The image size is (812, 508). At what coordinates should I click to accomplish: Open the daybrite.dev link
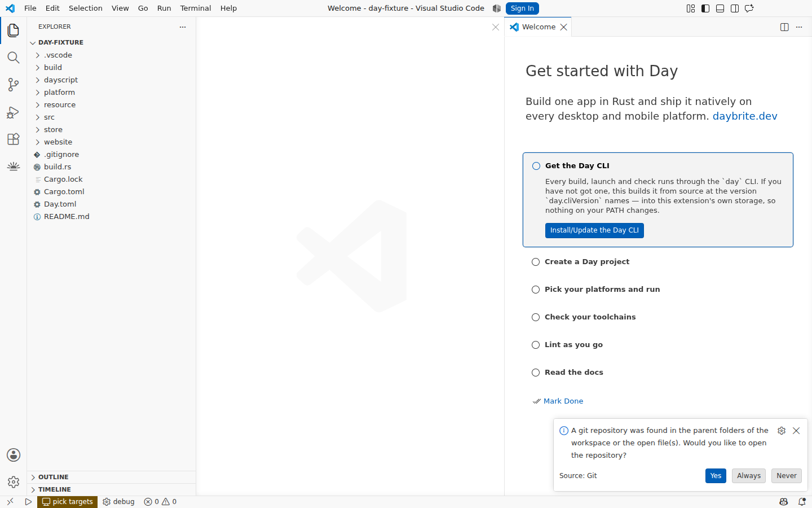coord(745,116)
